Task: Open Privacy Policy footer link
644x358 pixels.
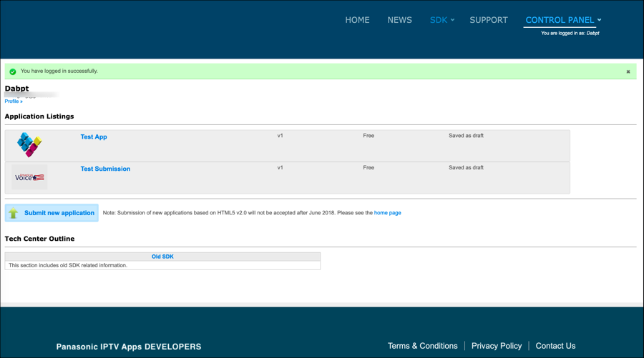Action: (497, 346)
